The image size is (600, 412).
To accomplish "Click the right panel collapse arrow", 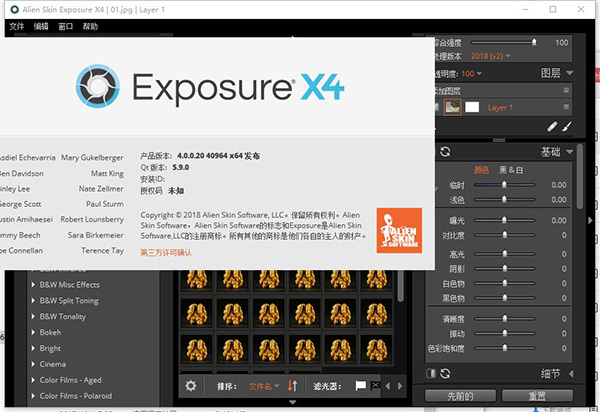I will coord(590,220).
